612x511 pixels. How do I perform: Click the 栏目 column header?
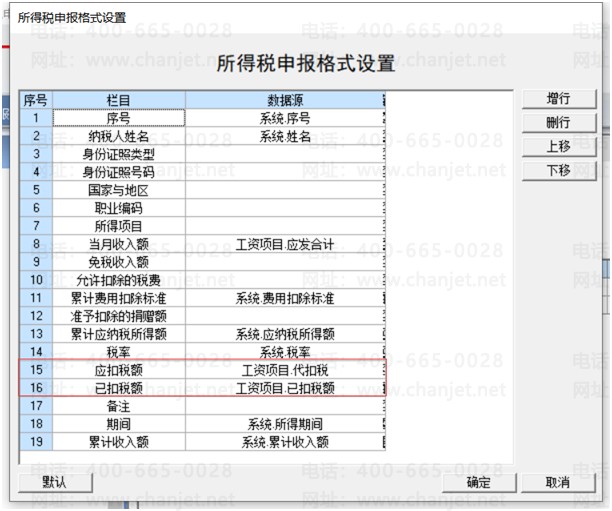point(119,100)
